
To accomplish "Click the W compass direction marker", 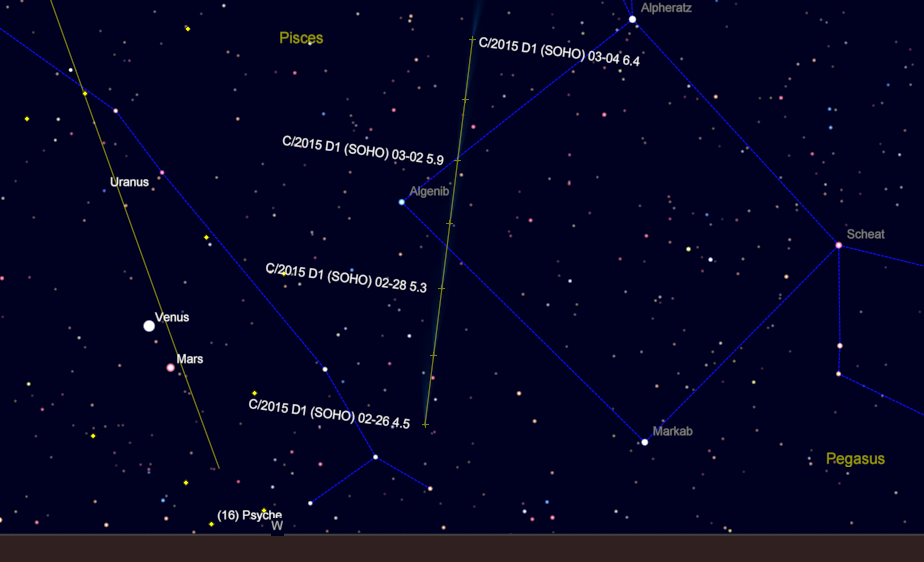I will pyautogui.click(x=277, y=526).
